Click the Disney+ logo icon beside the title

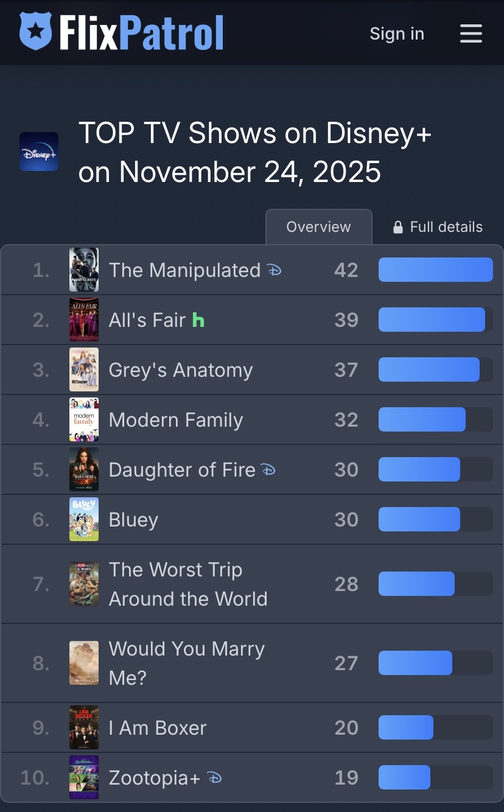[39, 152]
